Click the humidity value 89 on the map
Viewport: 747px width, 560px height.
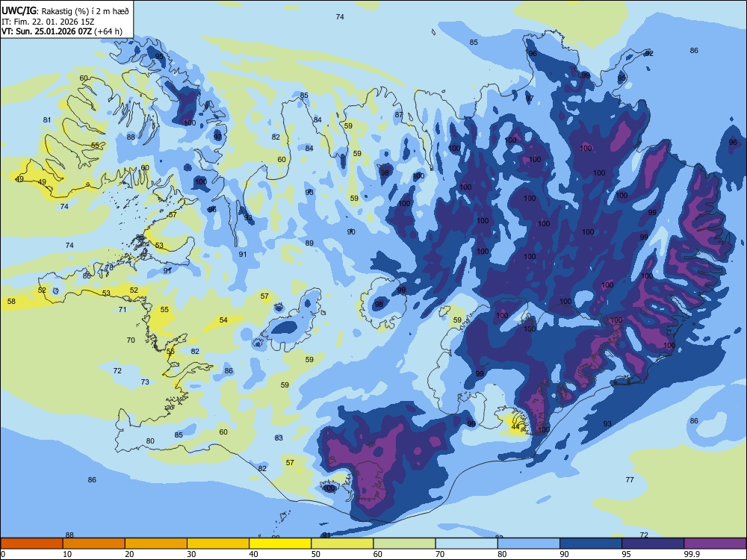309,243
